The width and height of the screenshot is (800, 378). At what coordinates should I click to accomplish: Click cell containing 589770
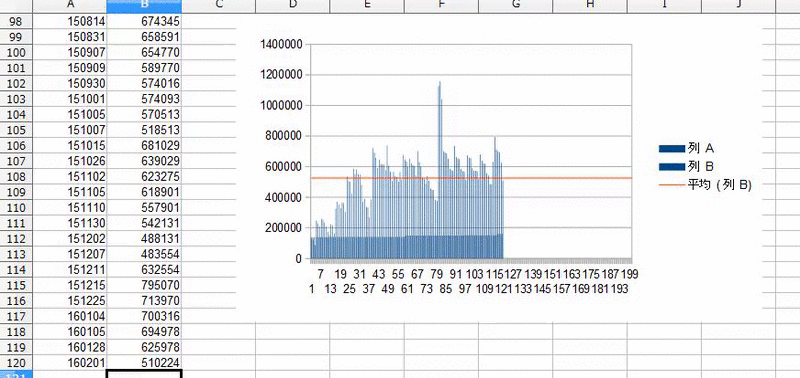(x=144, y=68)
